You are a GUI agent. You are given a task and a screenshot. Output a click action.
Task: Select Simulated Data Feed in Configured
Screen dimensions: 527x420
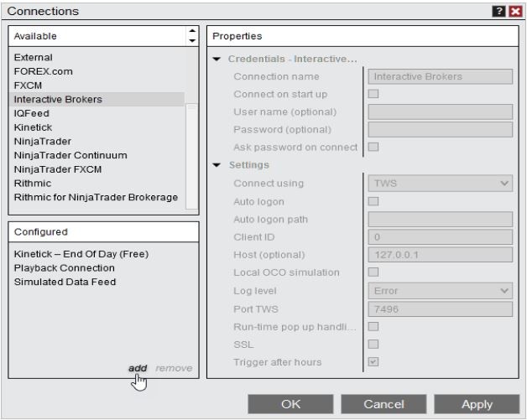pos(65,282)
